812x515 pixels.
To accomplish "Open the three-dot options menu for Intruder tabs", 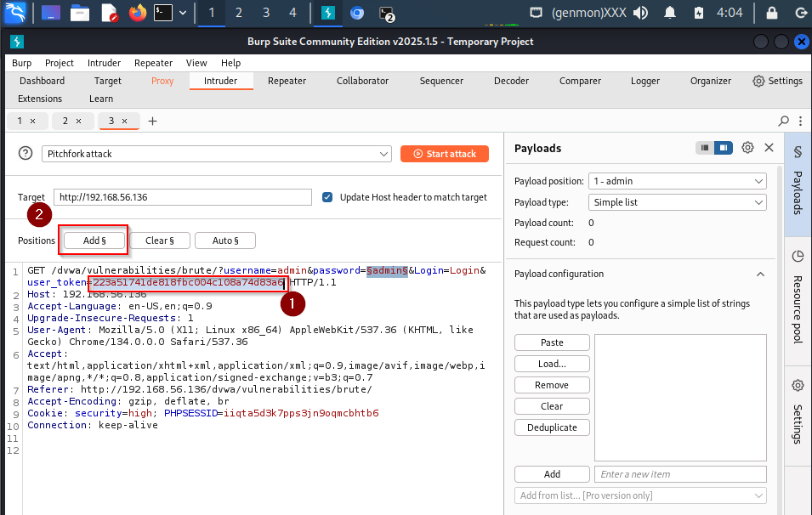I will [x=801, y=122].
